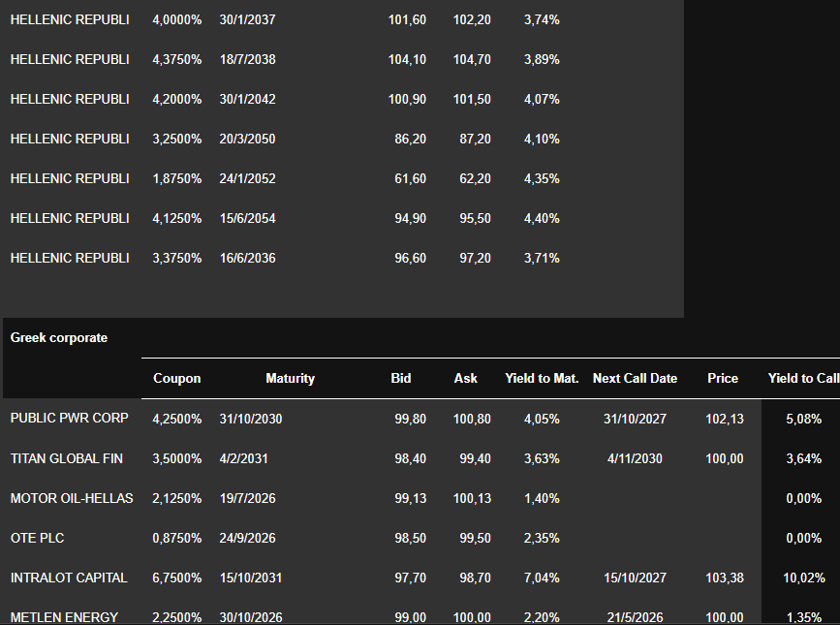Click Titan next call date 4/11/2030
Screen dimensions: 840x625
[x=635, y=459]
